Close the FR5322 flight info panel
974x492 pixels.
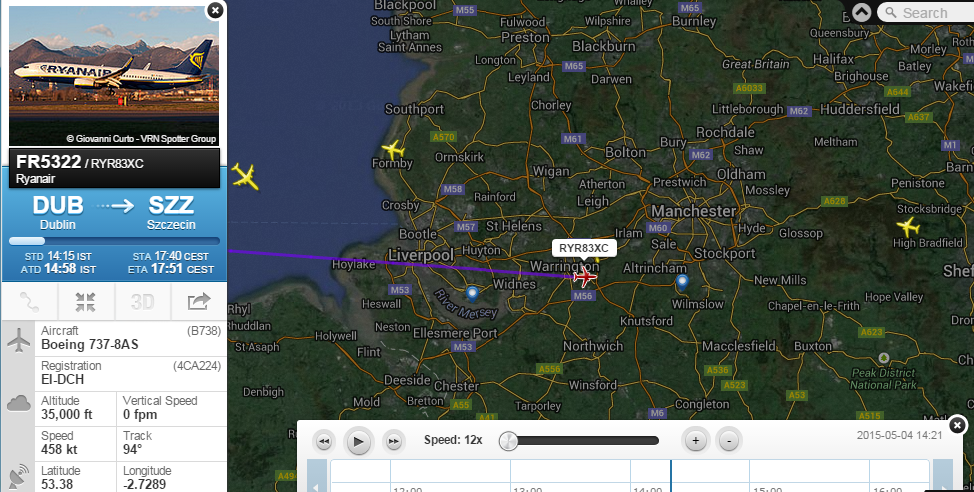pyautogui.click(x=215, y=10)
